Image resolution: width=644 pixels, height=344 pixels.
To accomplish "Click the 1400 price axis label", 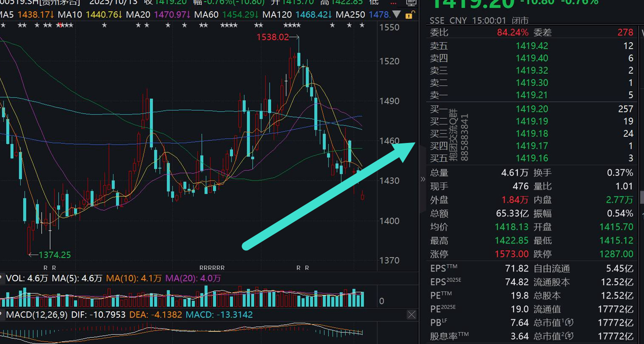I will tap(389, 221).
